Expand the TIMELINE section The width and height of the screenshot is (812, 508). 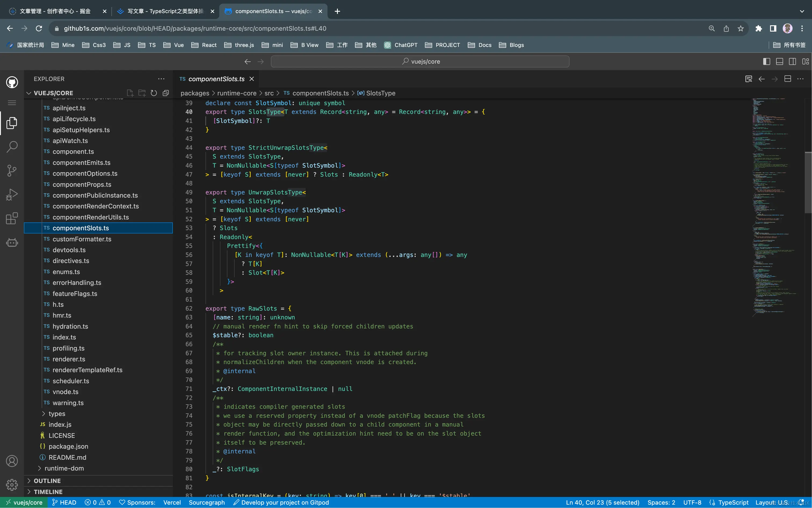point(48,492)
